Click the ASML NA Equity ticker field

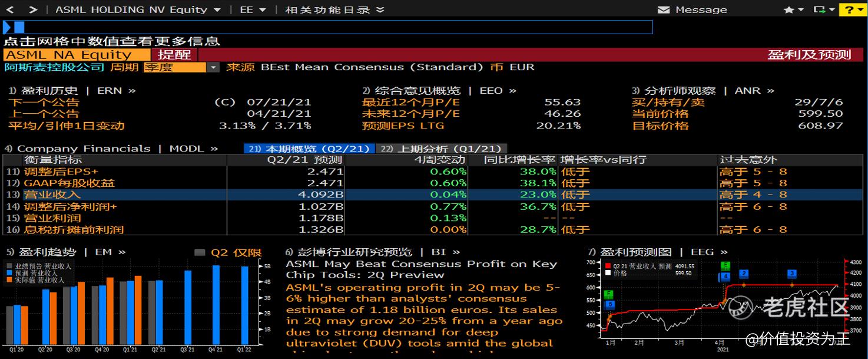[x=77, y=55]
